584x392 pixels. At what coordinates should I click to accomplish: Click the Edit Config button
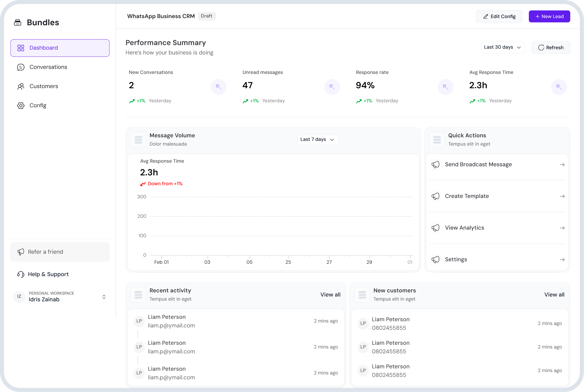[499, 16]
